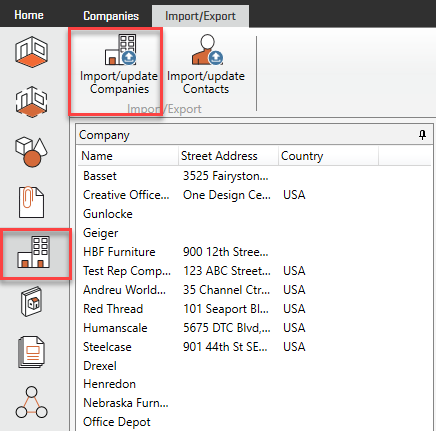Open the Companies building sidebar icon
The width and height of the screenshot is (436, 431).
[x=34, y=252]
